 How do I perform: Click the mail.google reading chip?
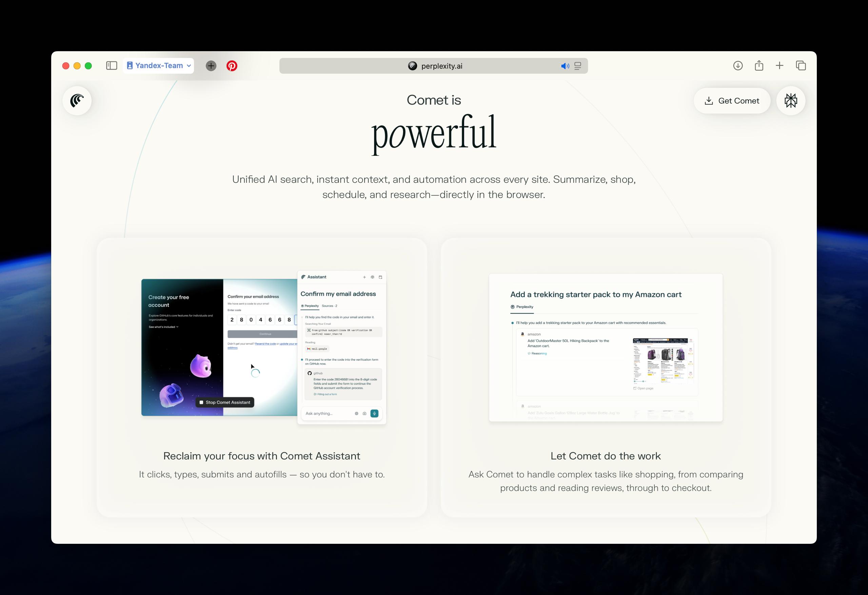click(317, 349)
